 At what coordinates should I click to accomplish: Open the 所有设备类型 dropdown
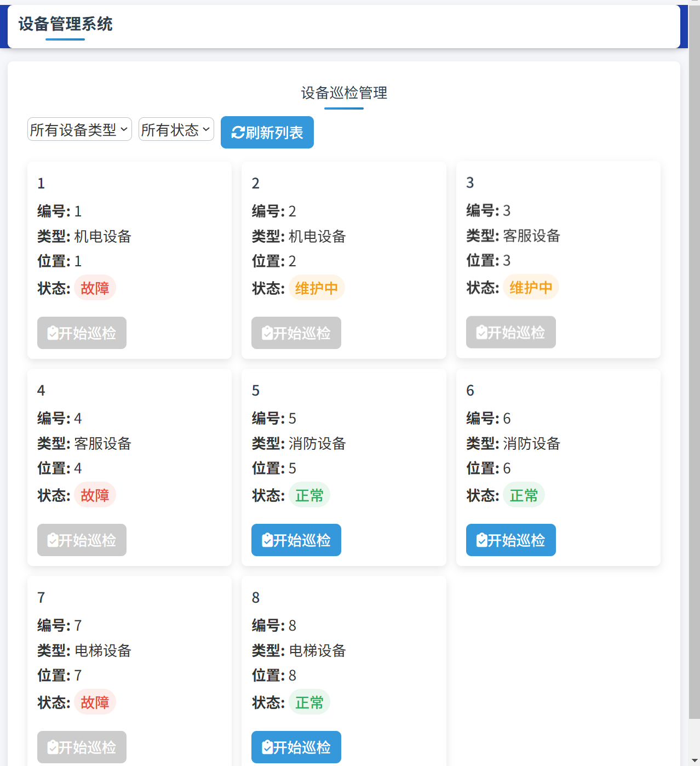coord(79,130)
